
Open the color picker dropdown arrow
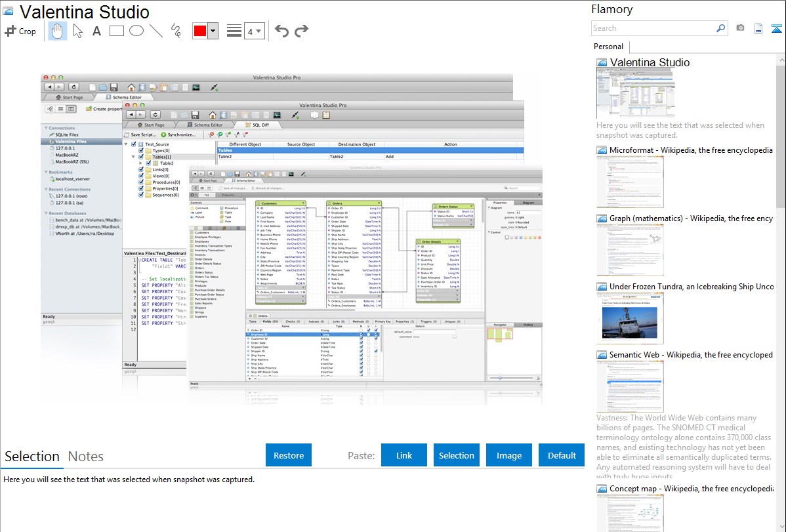point(213,31)
